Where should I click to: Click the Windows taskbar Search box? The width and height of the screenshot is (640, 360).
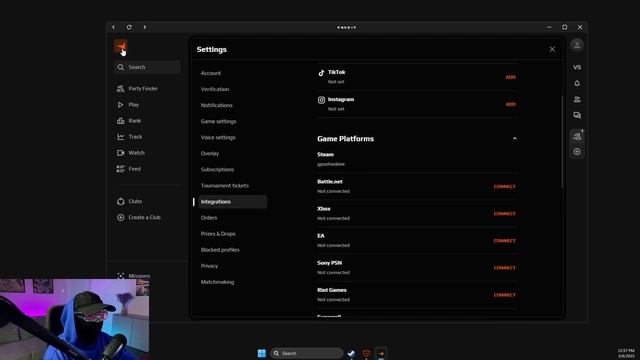(307, 353)
